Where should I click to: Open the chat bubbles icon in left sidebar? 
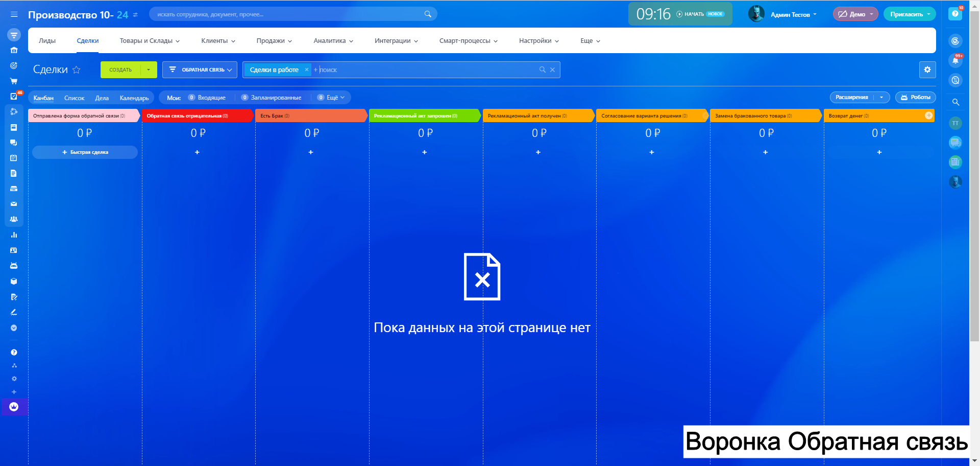pyautogui.click(x=14, y=143)
